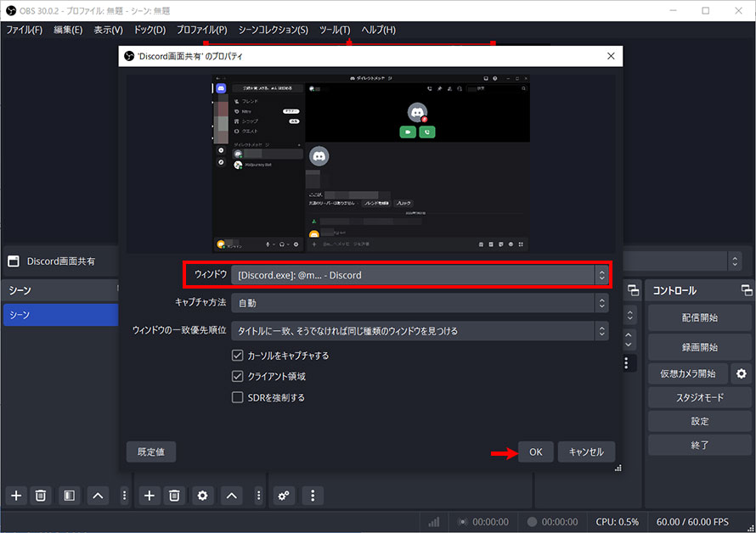Viewport: 756px width, 533px height.
Task: Reset properties with 既定値 button
Action: tap(151, 452)
